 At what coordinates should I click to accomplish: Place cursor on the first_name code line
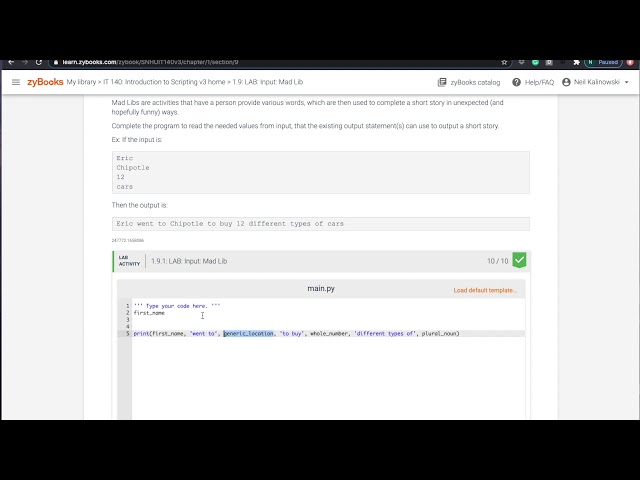149,313
